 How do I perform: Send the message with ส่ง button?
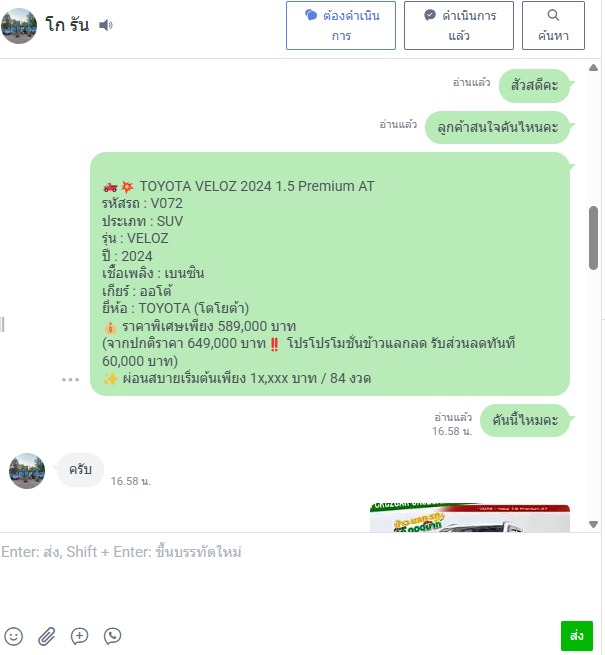tap(577, 635)
